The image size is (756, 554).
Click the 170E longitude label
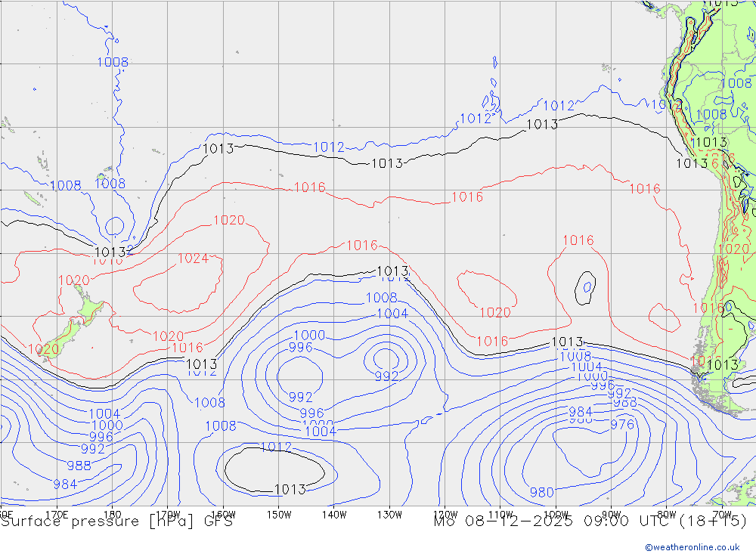coord(57,515)
